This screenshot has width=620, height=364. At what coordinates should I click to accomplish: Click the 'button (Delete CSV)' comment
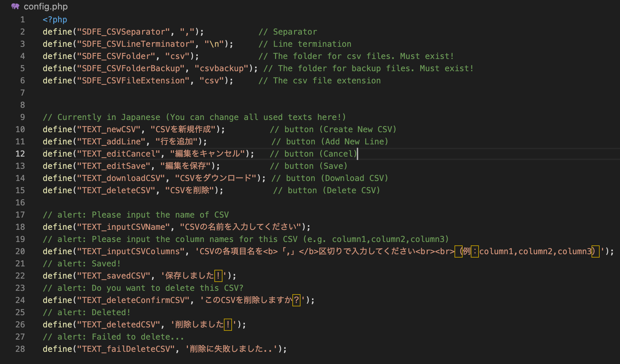tap(327, 190)
